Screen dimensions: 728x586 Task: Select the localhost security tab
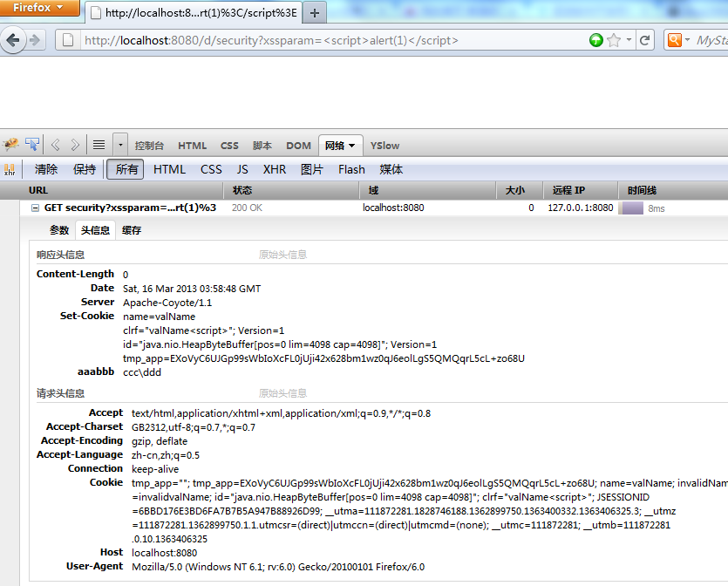194,13
